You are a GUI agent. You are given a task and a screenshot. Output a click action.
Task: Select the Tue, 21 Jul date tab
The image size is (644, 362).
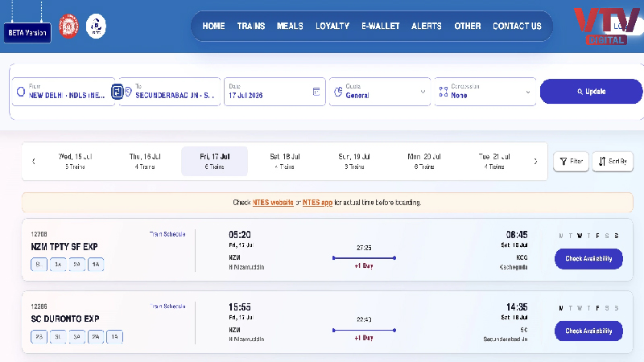tap(494, 162)
